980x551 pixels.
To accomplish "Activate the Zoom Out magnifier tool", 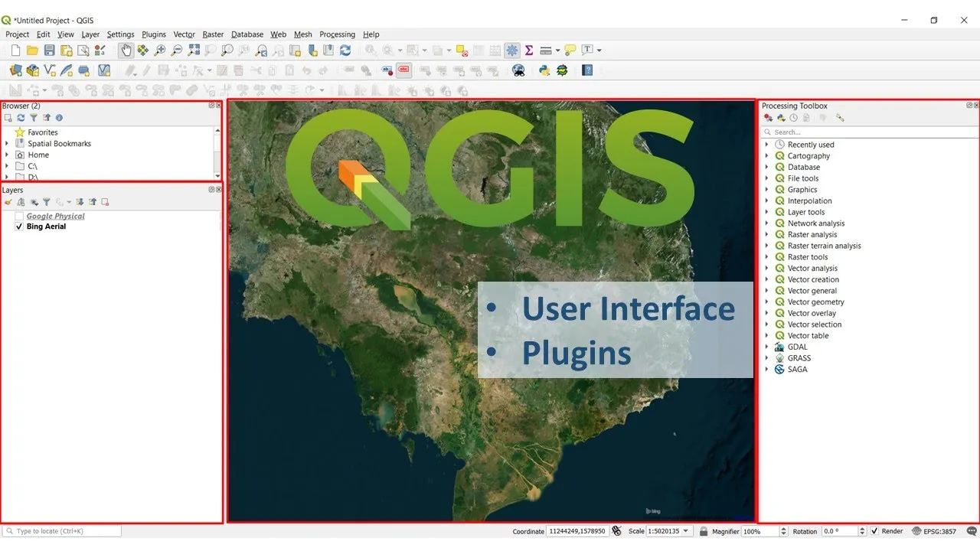I will coord(176,51).
